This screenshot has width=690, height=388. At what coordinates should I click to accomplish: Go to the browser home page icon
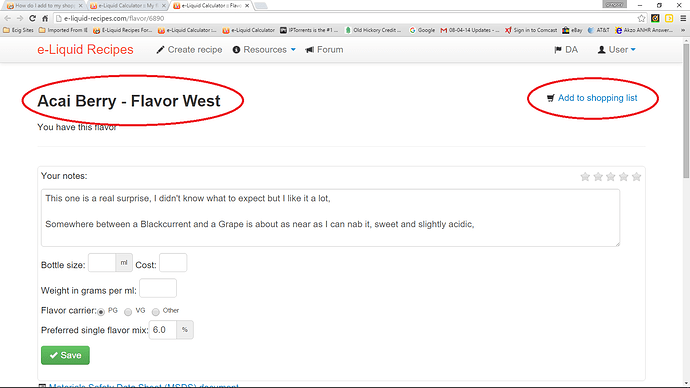[x=45, y=18]
